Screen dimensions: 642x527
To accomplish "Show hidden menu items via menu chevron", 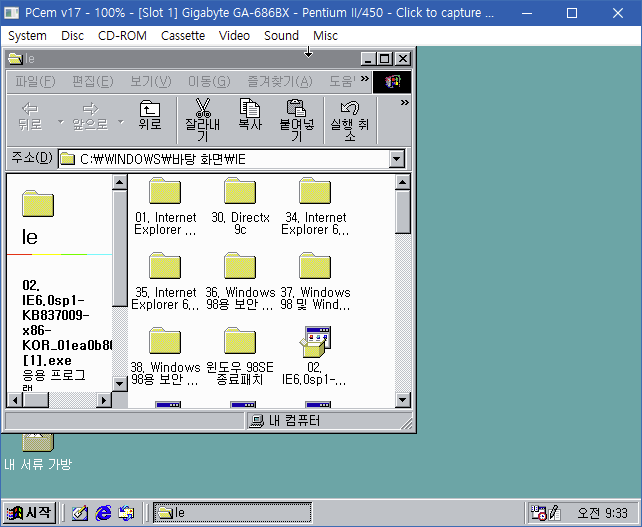I will [x=364, y=79].
